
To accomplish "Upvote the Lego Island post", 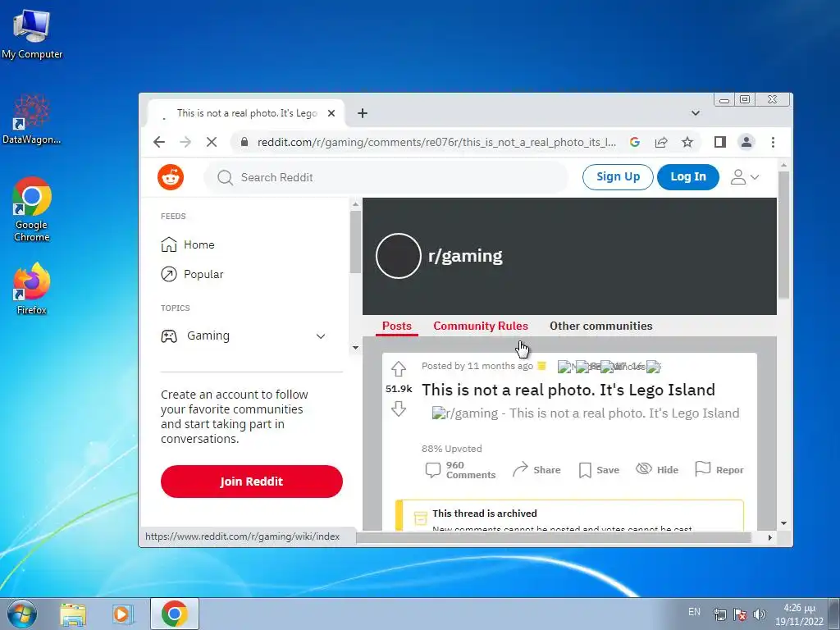I will [399, 368].
